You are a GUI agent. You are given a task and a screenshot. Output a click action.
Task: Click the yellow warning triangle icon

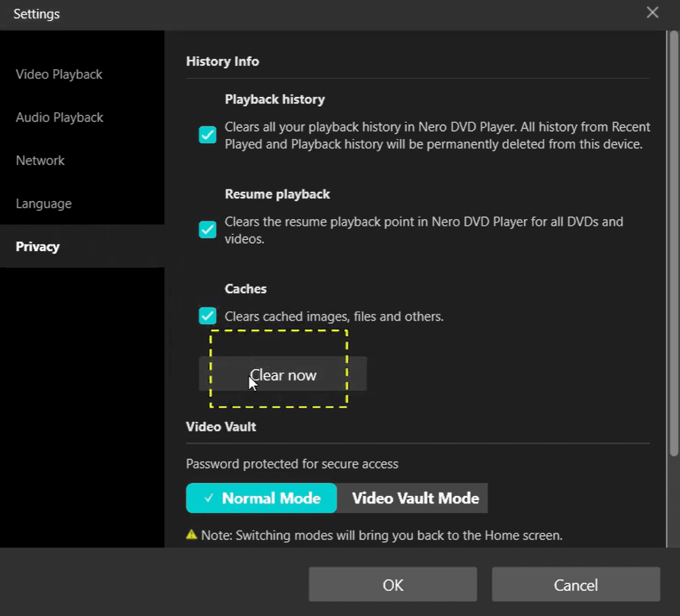click(x=191, y=534)
